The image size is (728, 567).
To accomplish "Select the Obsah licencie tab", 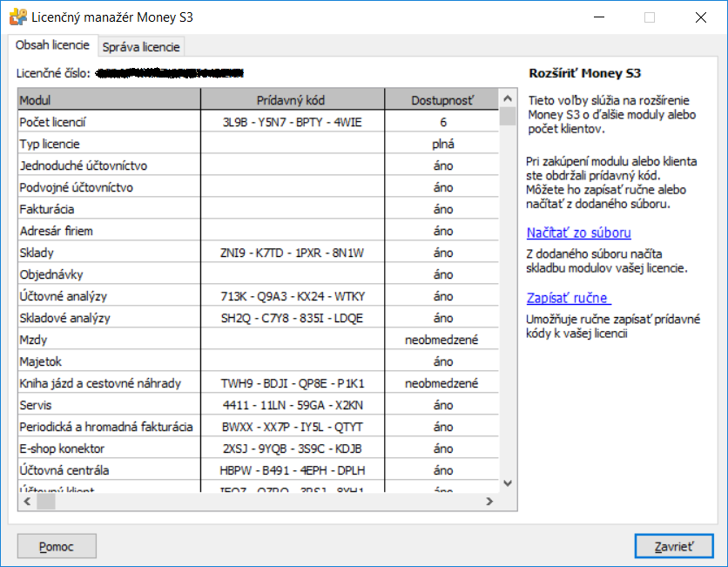I will tap(52, 45).
